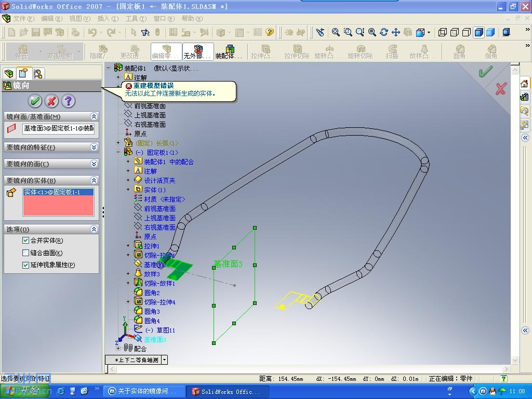
Task: Open the File Explorer task pane icon
Action: click(524, 111)
